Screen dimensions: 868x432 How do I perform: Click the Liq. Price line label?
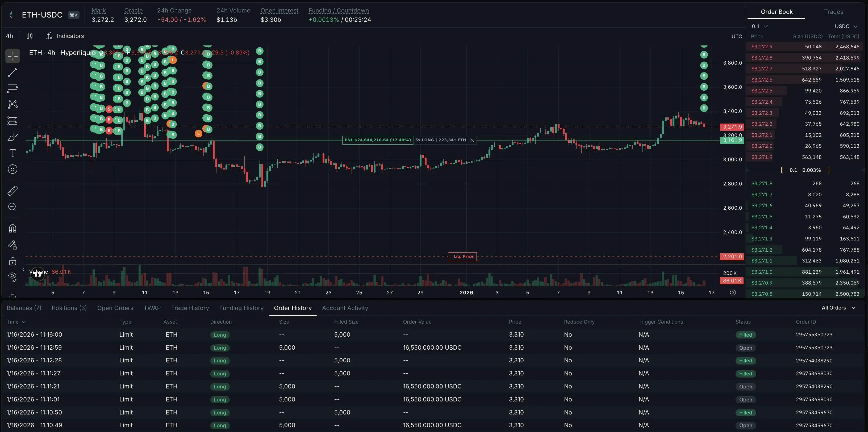(462, 257)
